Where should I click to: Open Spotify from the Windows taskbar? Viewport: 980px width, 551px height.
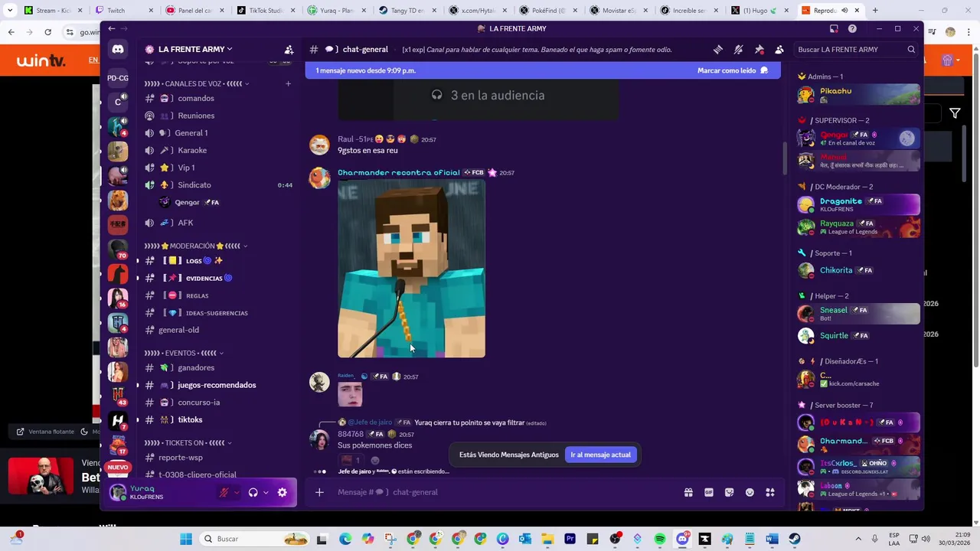coord(660,539)
